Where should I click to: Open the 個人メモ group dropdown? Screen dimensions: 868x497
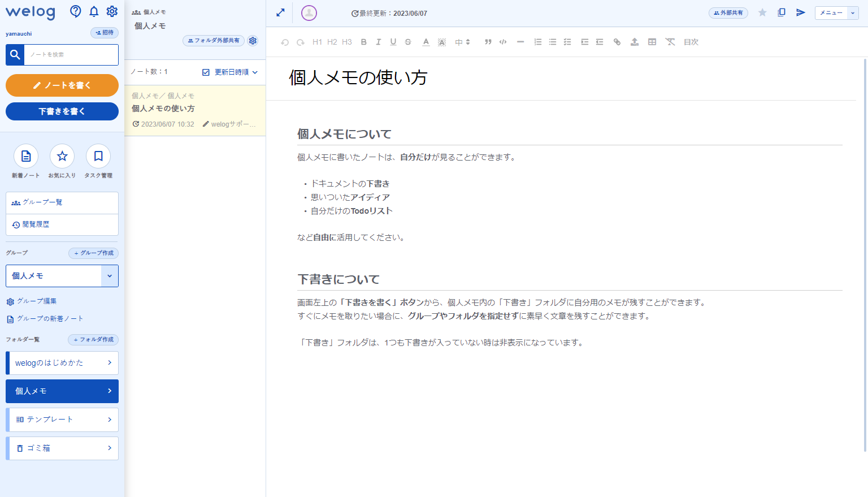pos(110,276)
